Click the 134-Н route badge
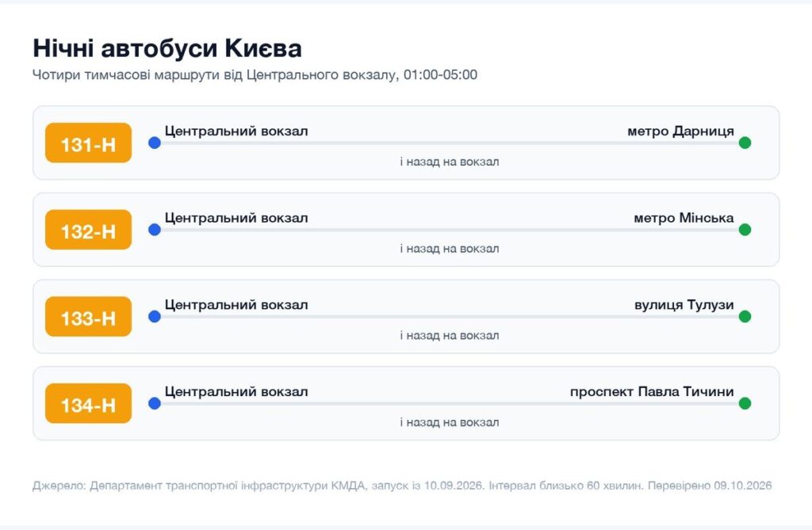The height and width of the screenshot is (530, 812). [89, 404]
